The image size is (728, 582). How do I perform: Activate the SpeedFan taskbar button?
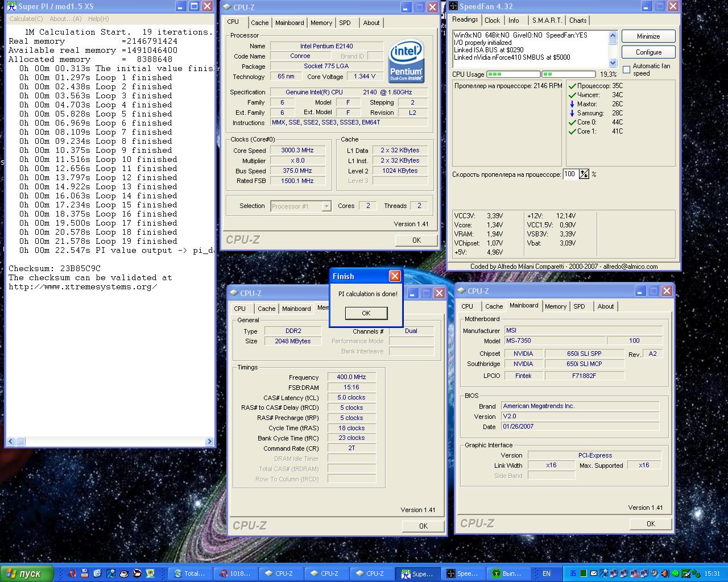click(464, 573)
